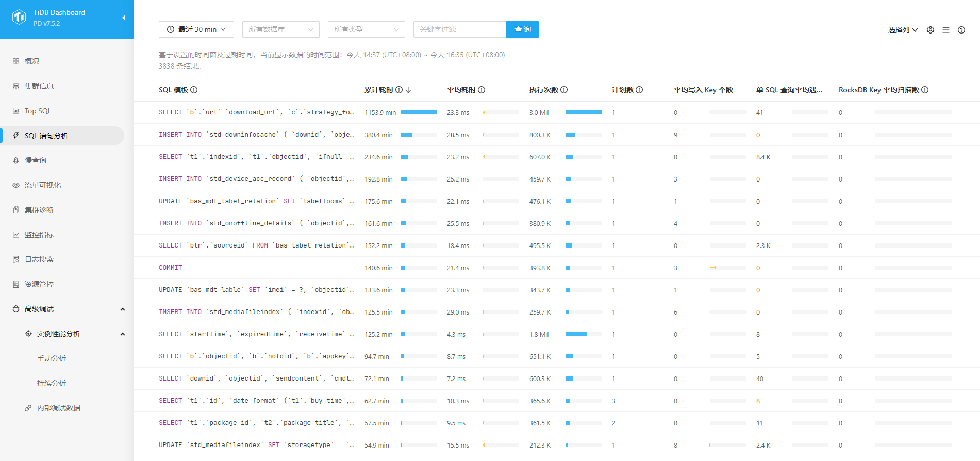
Task: Open the help question mark icon
Action: point(961,30)
